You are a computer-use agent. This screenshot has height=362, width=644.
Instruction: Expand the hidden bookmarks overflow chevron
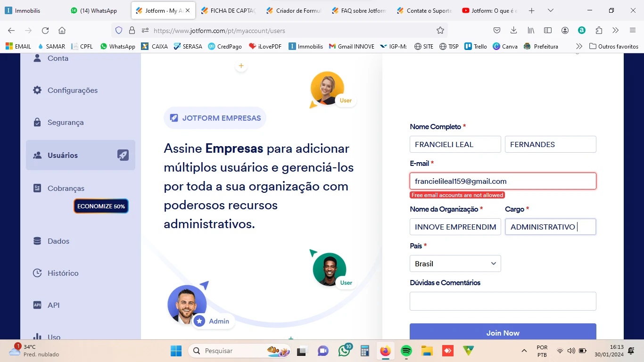pos(578,46)
